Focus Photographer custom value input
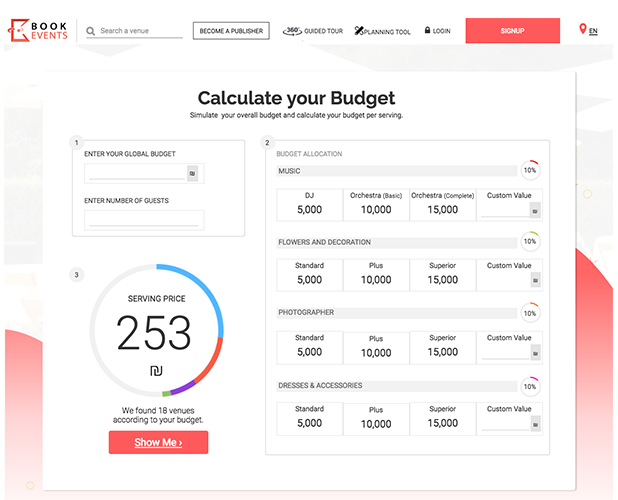The width and height of the screenshot is (618, 500). tap(505, 353)
